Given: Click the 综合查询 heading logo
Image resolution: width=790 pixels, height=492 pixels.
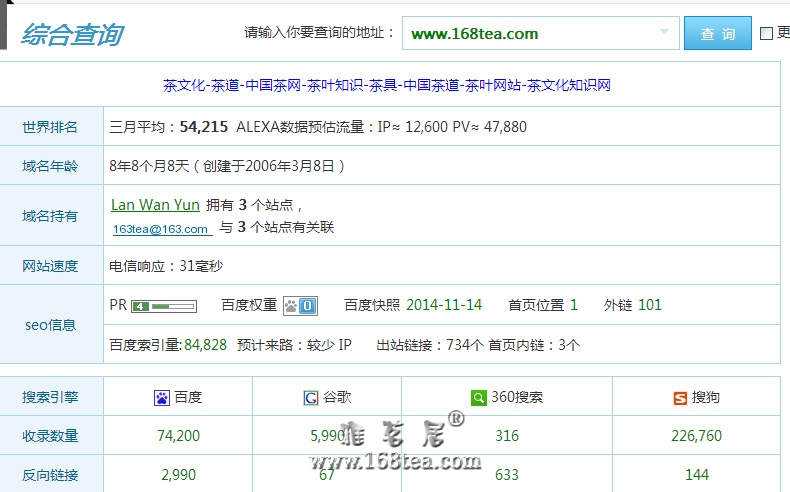Looking at the screenshot, I should click(x=72, y=34).
